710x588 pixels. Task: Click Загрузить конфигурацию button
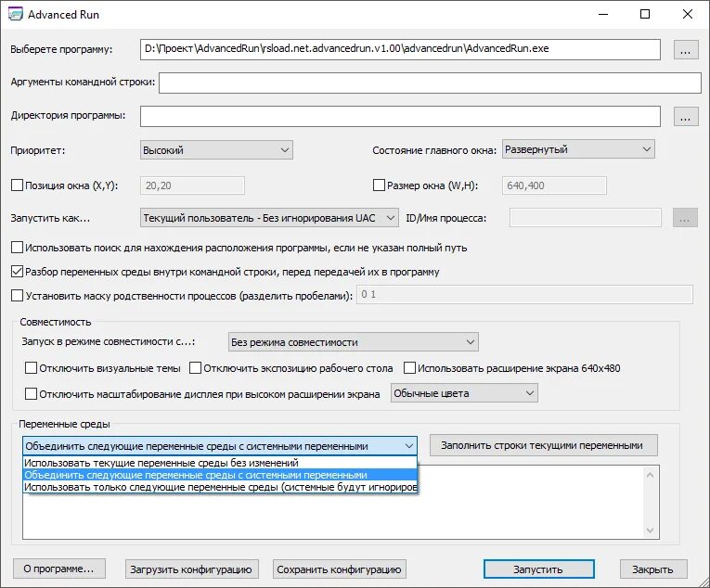click(191, 569)
